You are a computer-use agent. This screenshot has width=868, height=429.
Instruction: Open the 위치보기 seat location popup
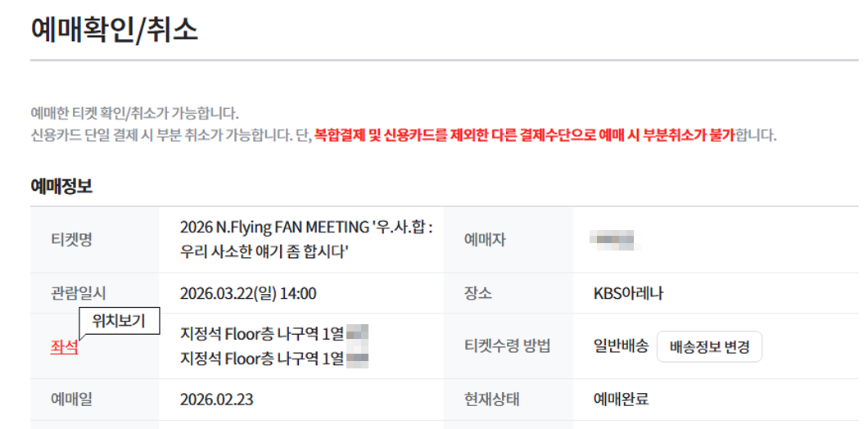point(119,321)
